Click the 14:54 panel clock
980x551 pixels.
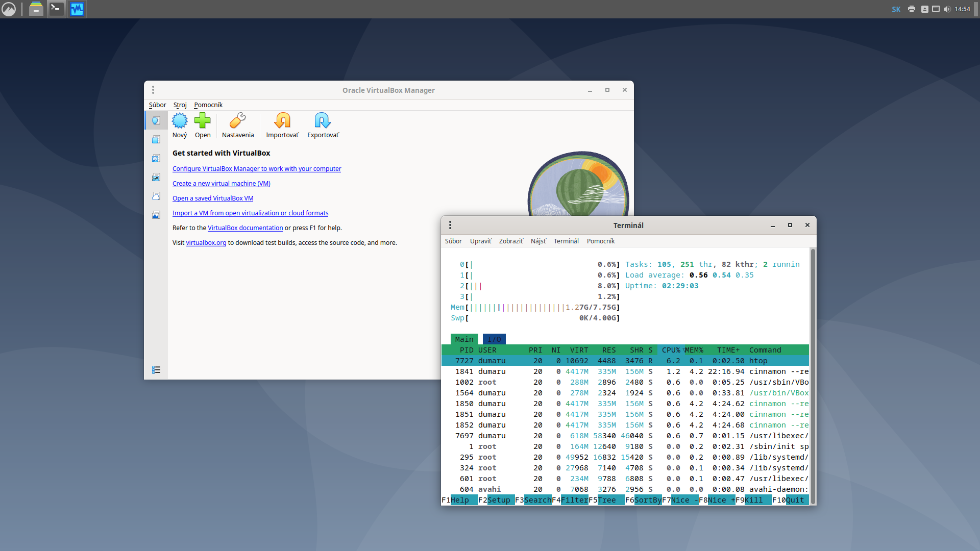962,9
